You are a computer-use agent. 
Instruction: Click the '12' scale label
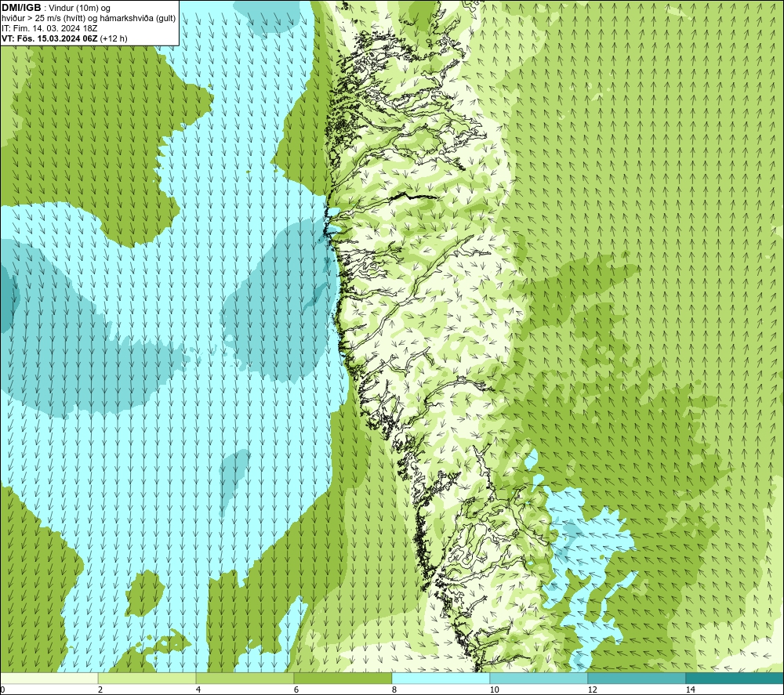tap(592, 690)
